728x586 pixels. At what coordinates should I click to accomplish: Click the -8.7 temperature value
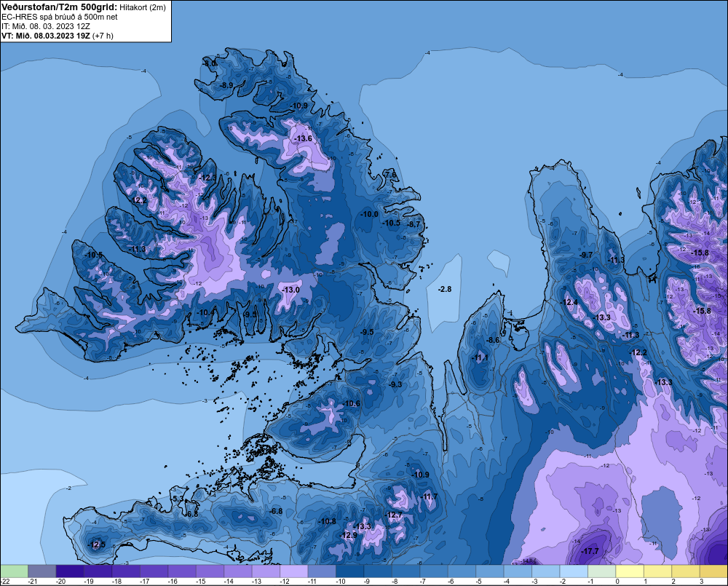pyautogui.click(x=414, y=224)
